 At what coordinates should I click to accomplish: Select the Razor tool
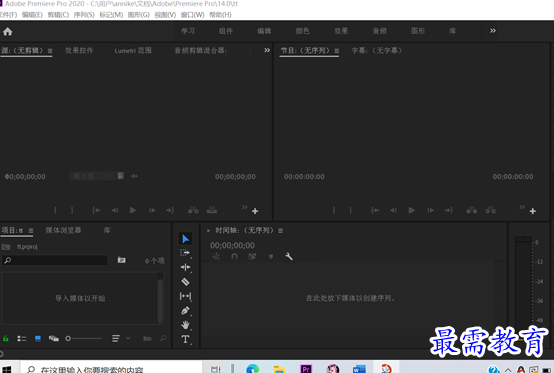pos(185,282)
